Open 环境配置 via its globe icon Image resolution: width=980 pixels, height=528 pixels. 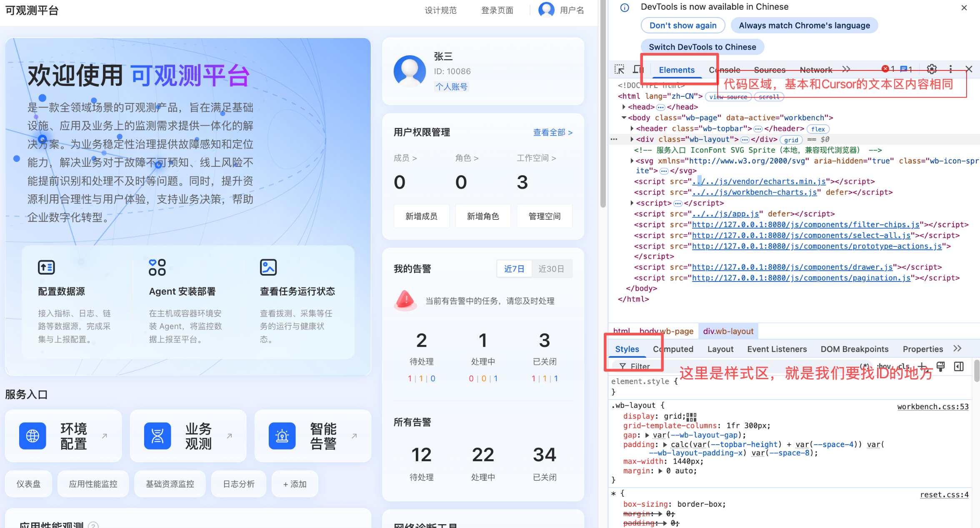[32, 436]
